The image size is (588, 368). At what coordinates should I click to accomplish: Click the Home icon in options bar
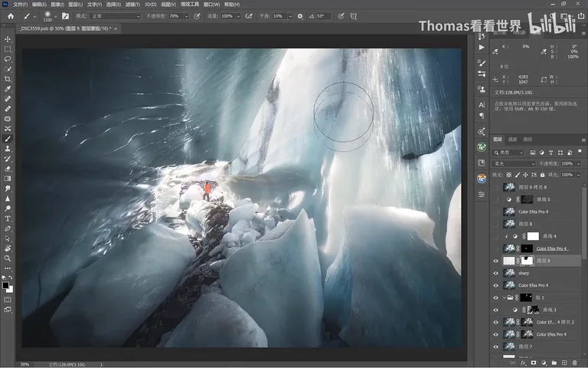(x=11, y=16)
